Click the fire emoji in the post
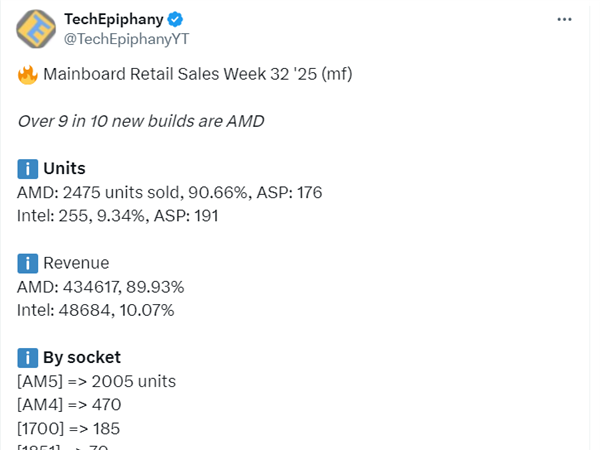 pos(27,74)
